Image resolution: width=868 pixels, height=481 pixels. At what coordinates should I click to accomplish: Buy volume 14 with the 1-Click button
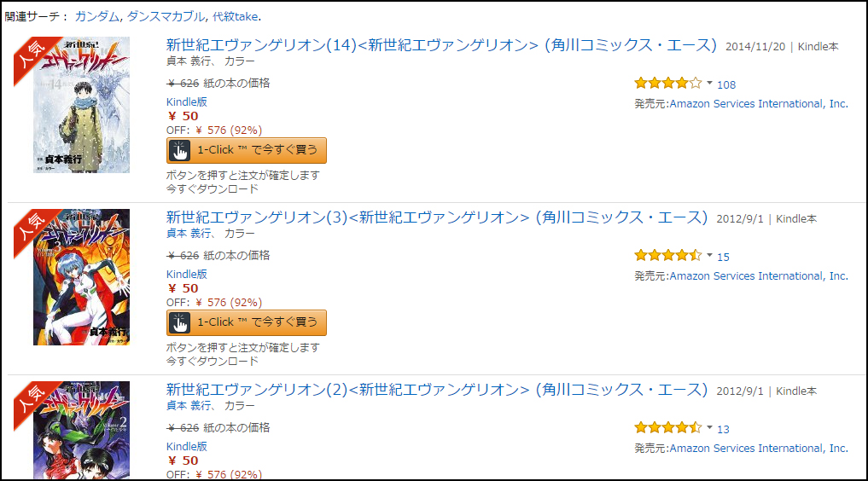247,150
